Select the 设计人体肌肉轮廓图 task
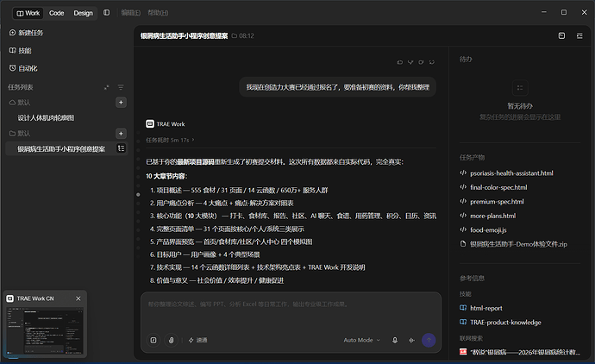Screen dimensions: 595x364 (46, 117)
